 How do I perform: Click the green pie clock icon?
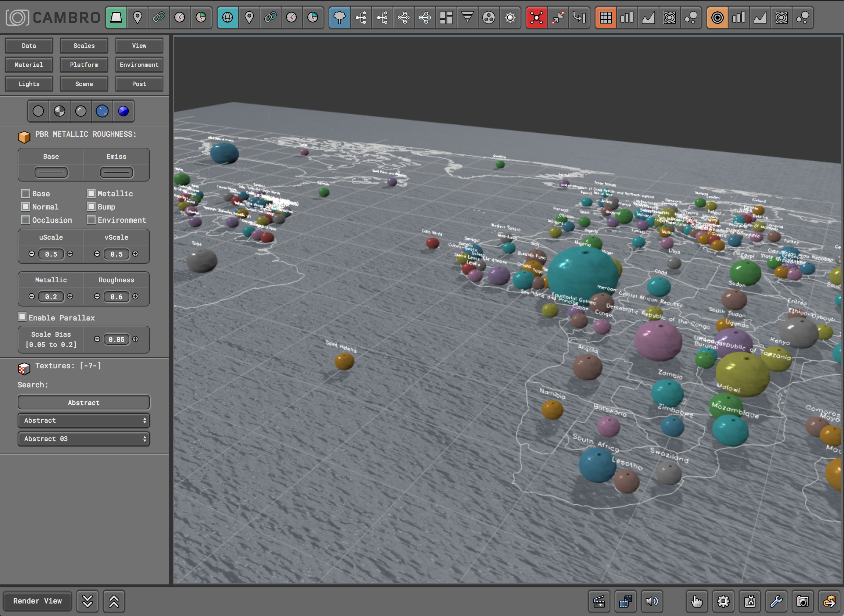coord(201,18)
